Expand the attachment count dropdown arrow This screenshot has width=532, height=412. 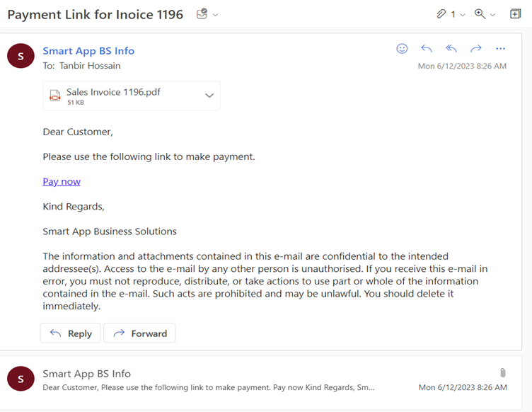tap(463, 15)
